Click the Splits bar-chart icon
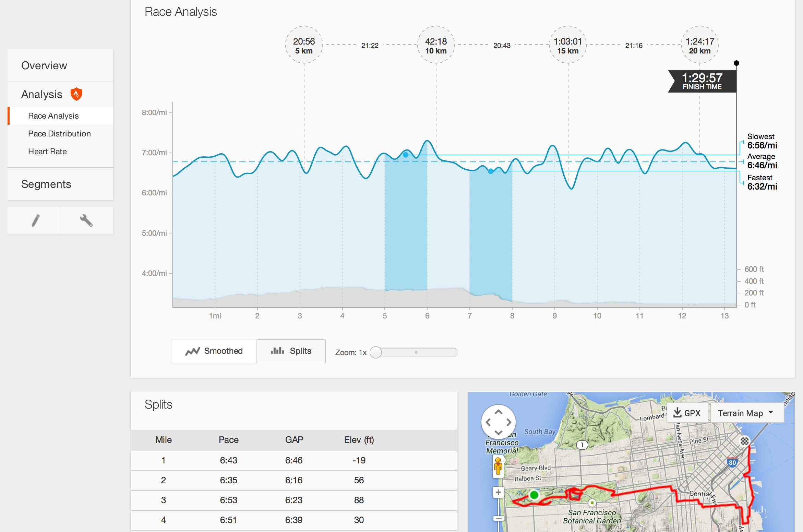The width and height of the screenshot is (803, 532). (x=277, y=351)
